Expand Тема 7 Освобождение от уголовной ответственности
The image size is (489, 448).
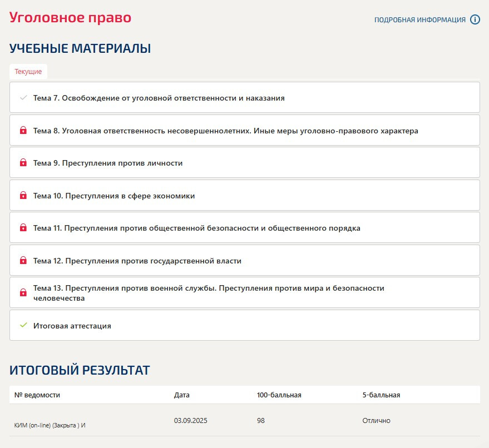(x=159, y=98)
